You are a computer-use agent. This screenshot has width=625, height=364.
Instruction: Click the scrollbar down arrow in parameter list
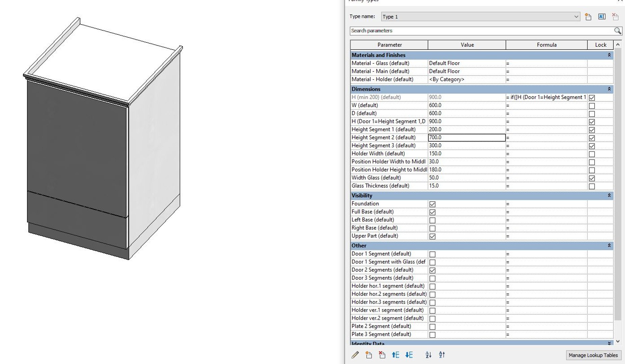point(618,341)
